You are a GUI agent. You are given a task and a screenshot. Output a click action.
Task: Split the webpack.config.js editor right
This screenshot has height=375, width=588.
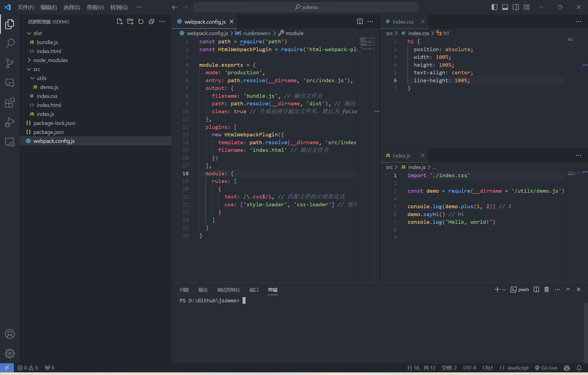point(360,21)
